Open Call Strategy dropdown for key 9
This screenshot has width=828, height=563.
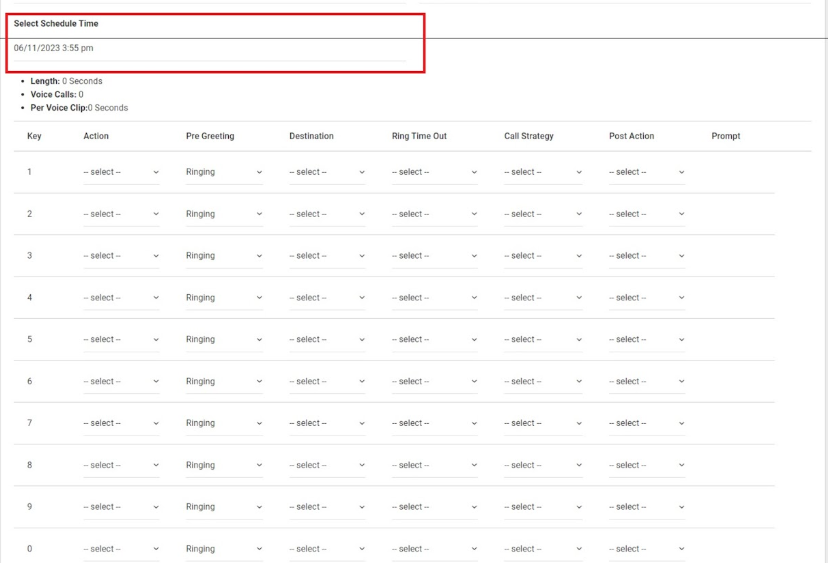[x=543, y=507]
